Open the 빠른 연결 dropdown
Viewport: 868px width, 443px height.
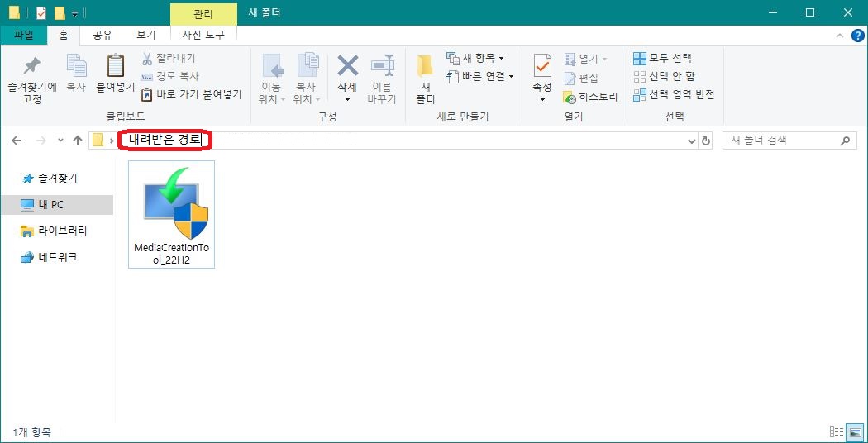[x=480, y=76]
